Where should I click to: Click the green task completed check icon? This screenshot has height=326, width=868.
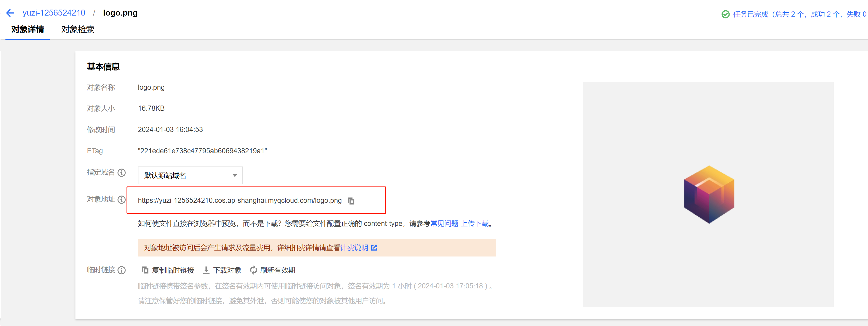point(725,14)
